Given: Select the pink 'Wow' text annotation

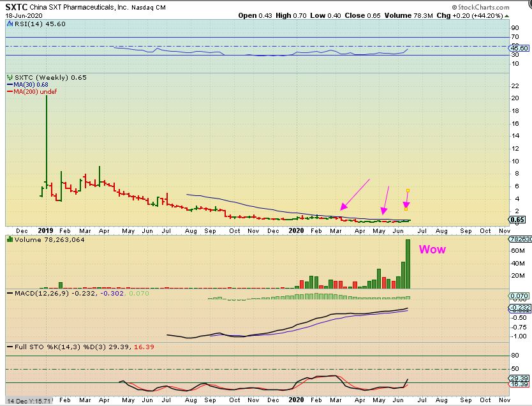Looking at the screenshot, I should (x=432, y=250).
